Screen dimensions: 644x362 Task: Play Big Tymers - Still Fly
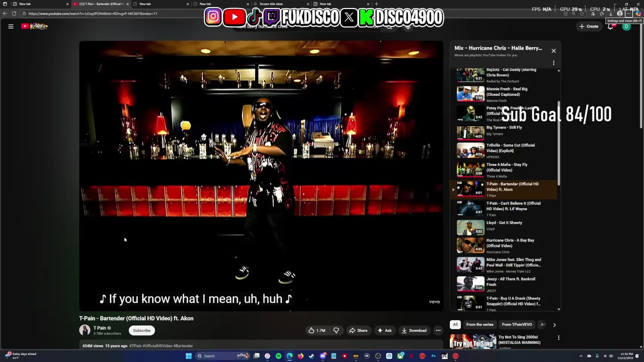[503, 132]
